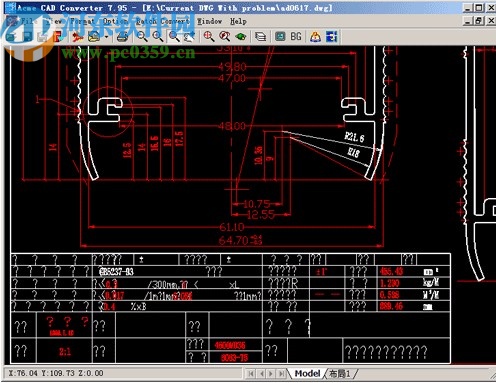Click the Zoom Extents crosshair icon
Image resolution: width=496 pixels, height=383 pixels.
click(x=209, y=36)
